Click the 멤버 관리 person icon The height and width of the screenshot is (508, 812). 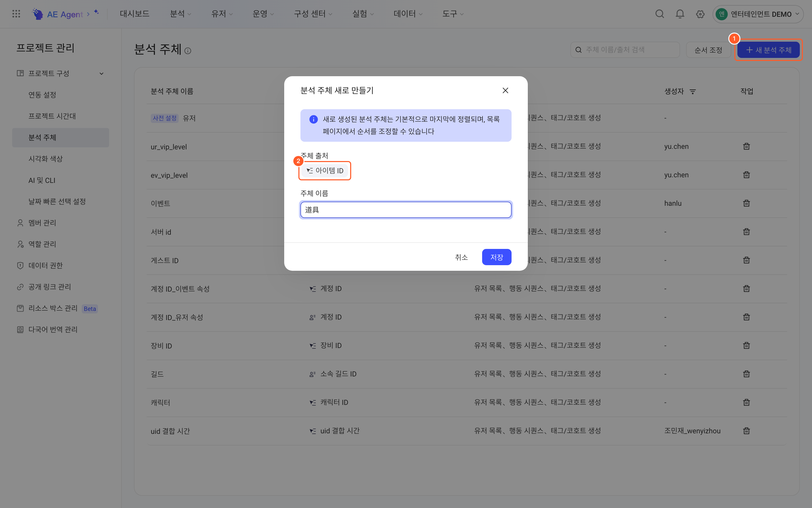20,223
